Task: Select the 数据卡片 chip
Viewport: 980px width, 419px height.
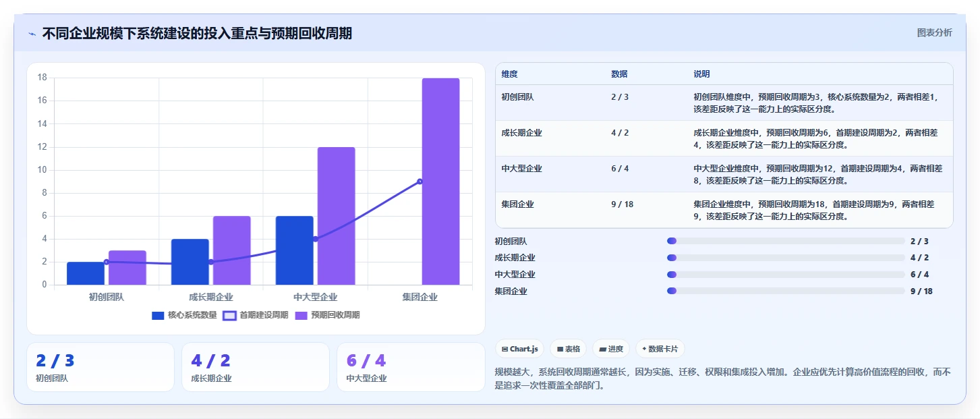Action: 660,349
